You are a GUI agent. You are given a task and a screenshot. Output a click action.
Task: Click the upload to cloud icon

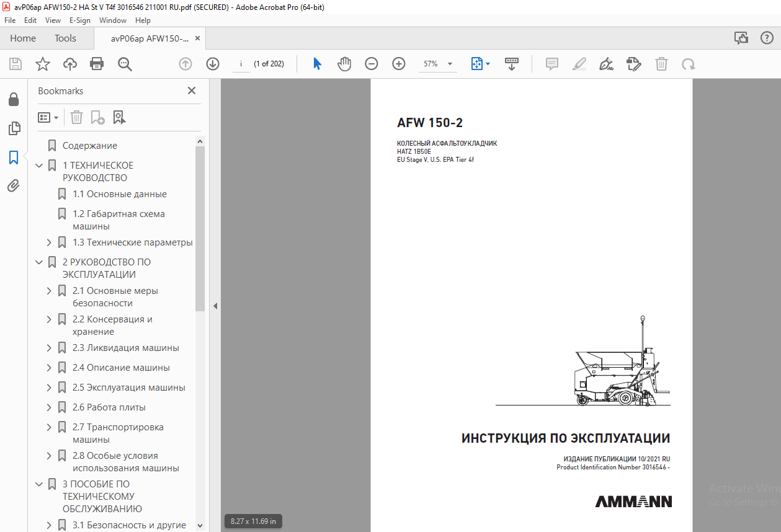coord(70,64)
